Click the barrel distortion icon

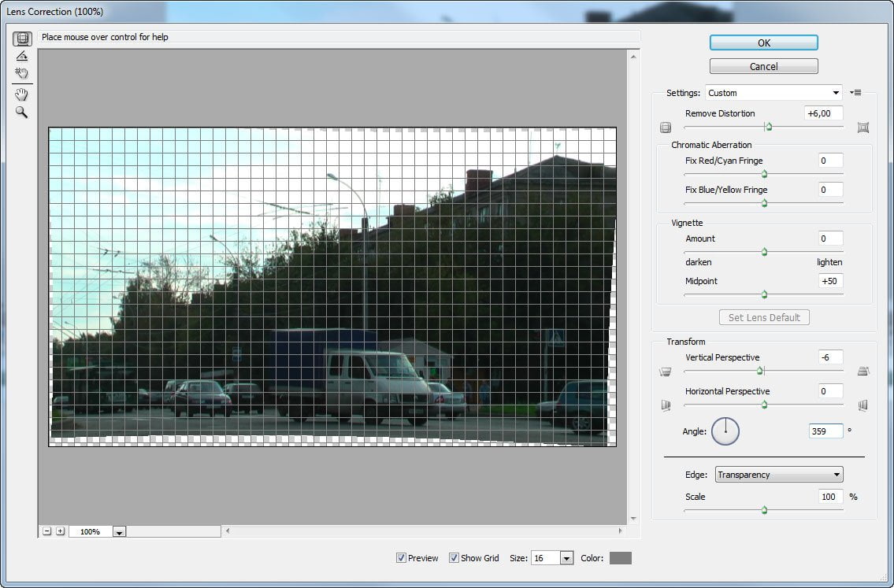(x=666, y=128)
